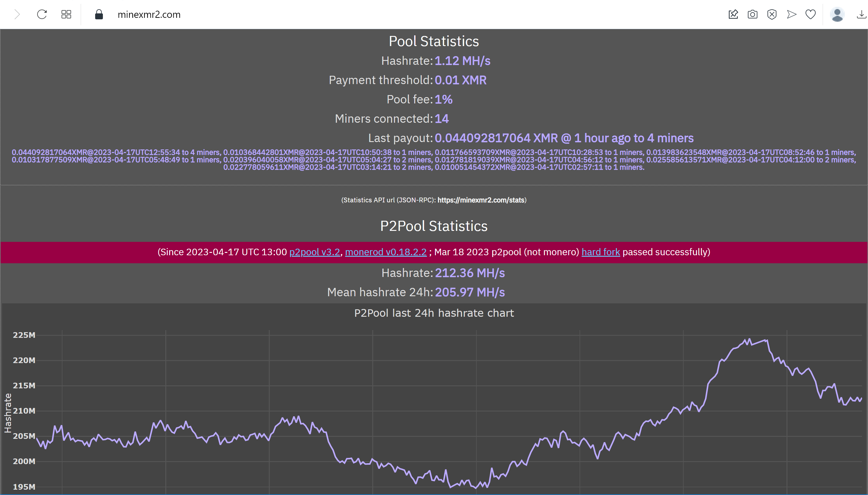This screenshot has height=495, width=868.
Task: Click the send paper-plane icon
Action: point(792,14)
